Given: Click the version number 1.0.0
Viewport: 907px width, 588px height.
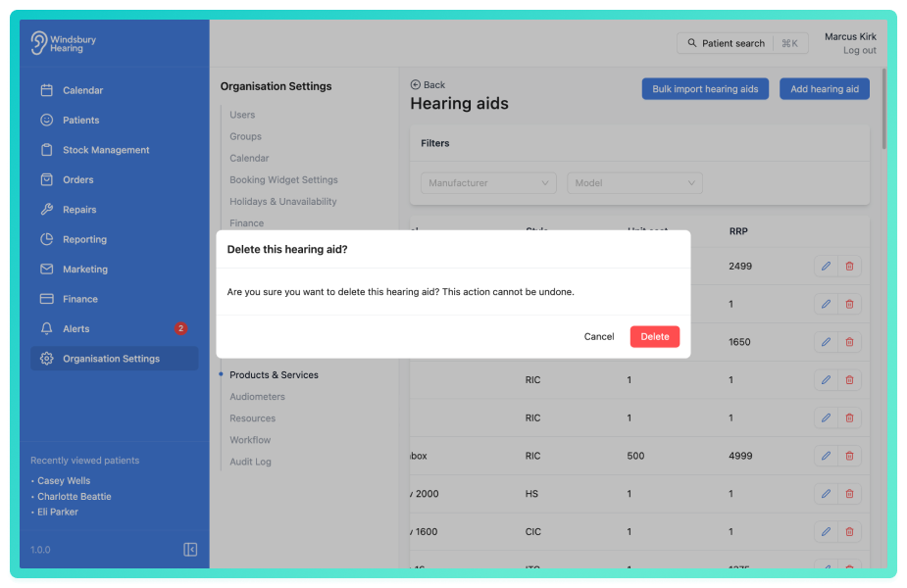Looking at the screenshot, I should pyautogui.click(x=40, y=550).
